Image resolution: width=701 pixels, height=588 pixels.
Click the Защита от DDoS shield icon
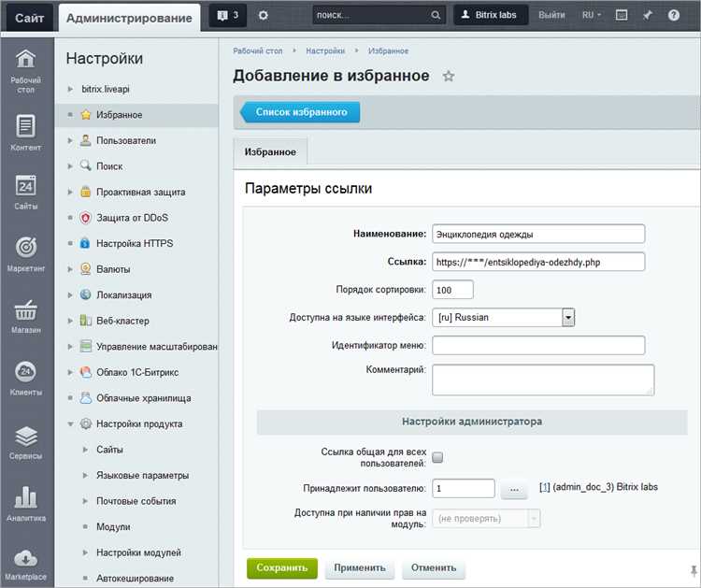tap(85, 218)
